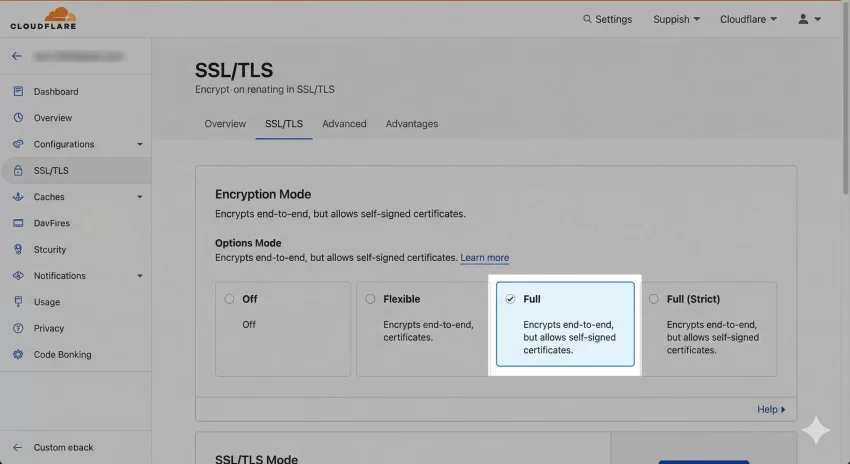
Task: Click the Overview clock icon in sidebar
Action: click(18, 118)
